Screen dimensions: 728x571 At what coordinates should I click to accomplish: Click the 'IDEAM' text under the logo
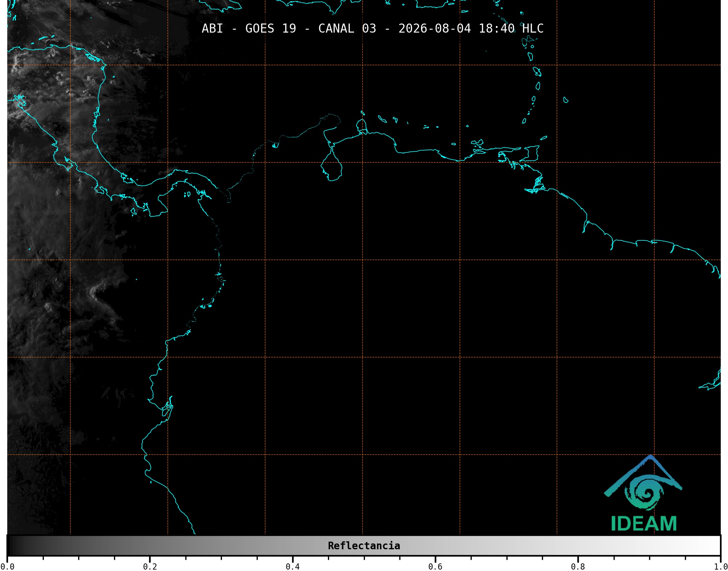coord(644,524)
